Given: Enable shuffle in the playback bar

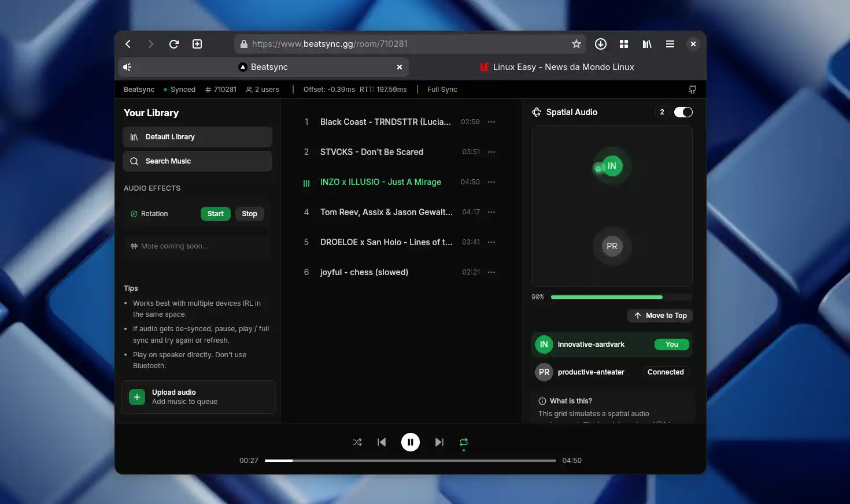Looking at the screenshot, I should 357,442.
